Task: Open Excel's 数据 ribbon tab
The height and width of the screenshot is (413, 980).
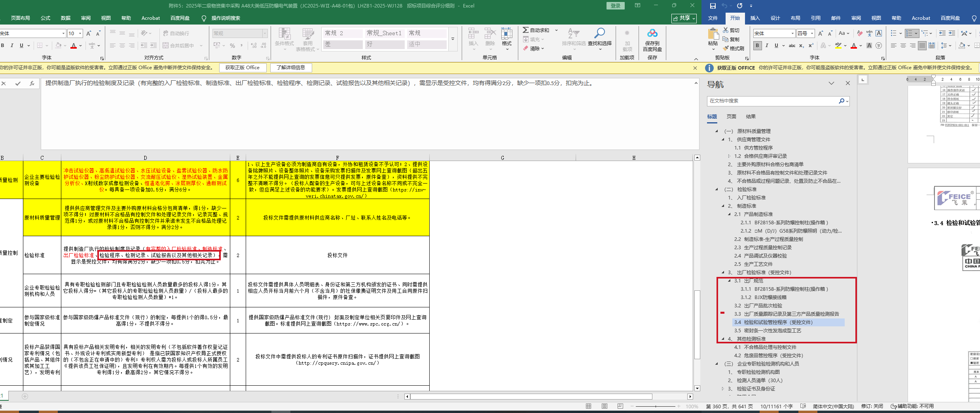Action: tap(66, 18)
